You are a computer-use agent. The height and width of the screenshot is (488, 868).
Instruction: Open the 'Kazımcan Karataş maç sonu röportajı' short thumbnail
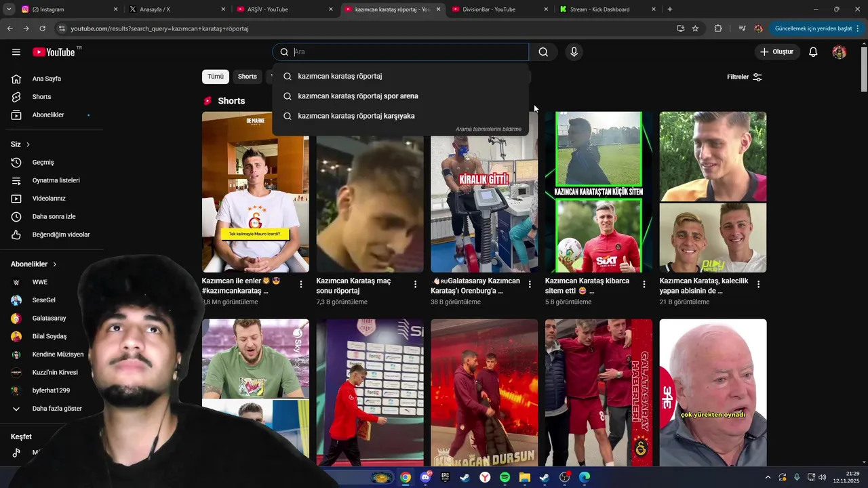tap(370, 203)
